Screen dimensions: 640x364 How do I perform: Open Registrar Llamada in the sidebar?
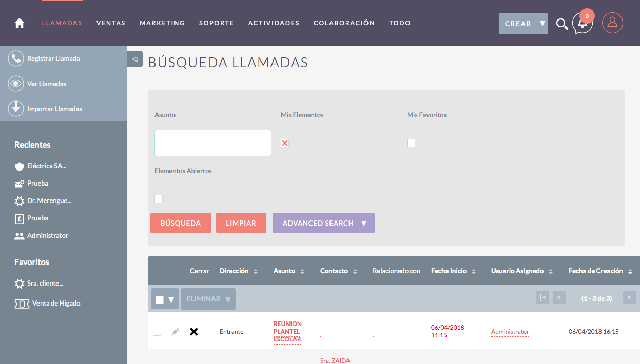(53, 59)
